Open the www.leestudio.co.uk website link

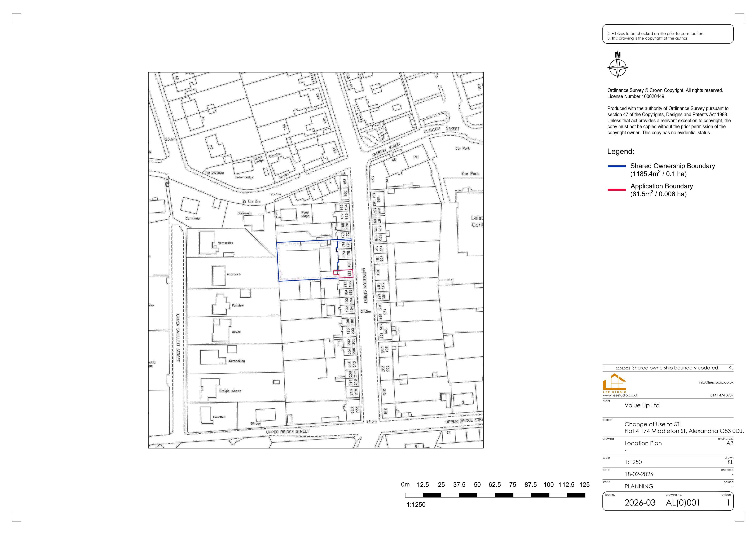(620, 395)
